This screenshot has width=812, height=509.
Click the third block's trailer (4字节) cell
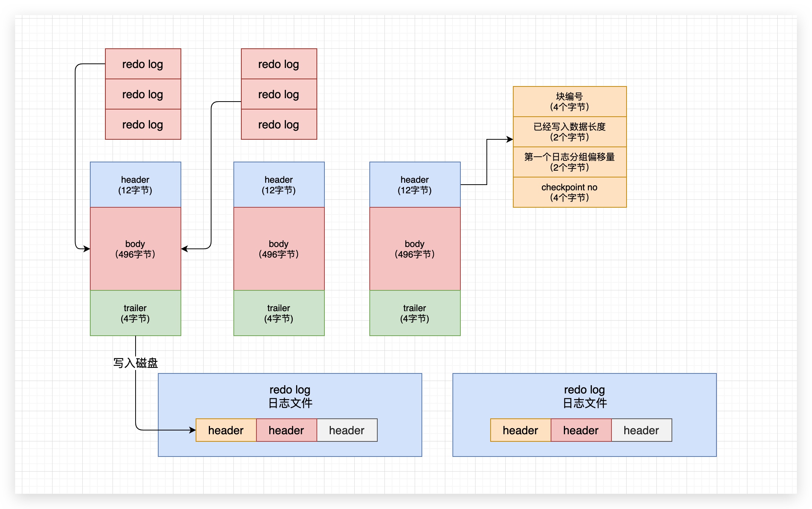click(415, 313)
